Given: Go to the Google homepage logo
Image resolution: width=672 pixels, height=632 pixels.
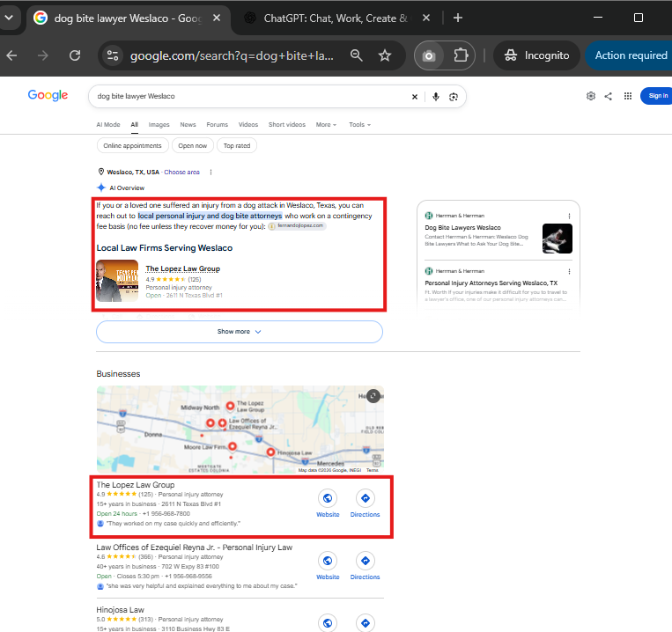Looking at the screenshot, I should point(48,95).
